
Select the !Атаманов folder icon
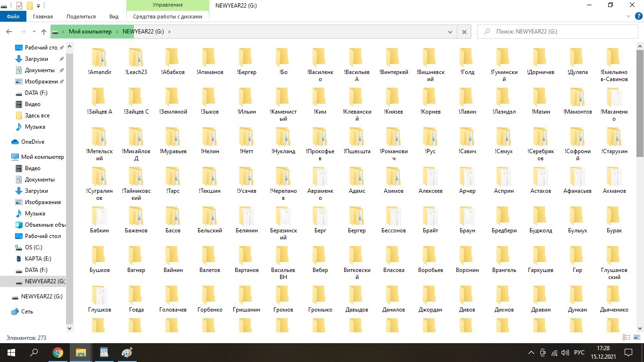coord(210,57)
